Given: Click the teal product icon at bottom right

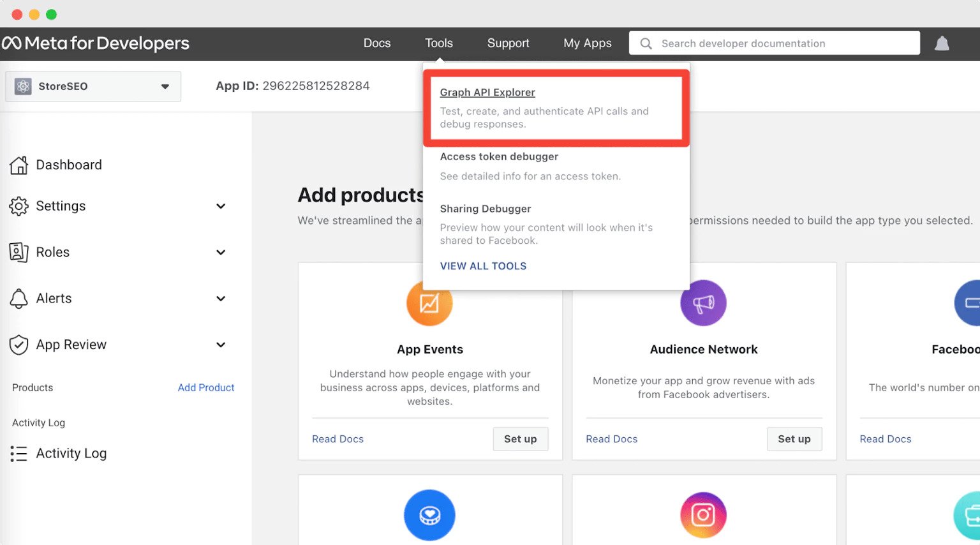Looking at the screenshot, I should tap(967, 515).
